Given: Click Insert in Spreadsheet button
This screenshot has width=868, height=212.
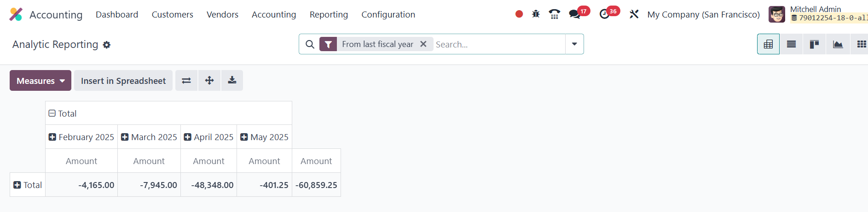Looking at the screenshot, I should tap(123, 81).
